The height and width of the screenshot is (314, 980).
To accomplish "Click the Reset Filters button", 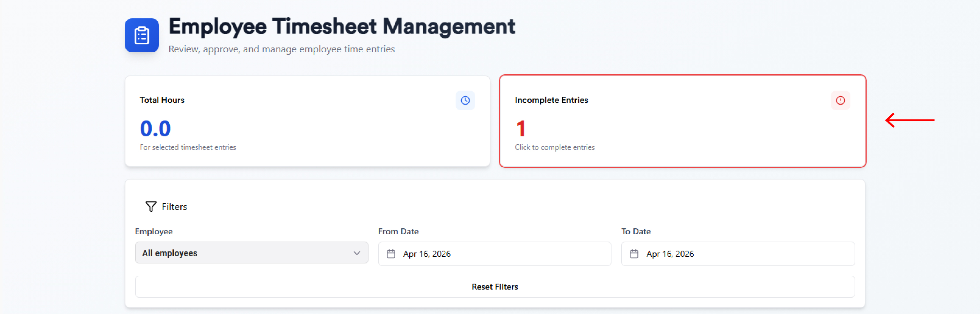I will point(495,287).
